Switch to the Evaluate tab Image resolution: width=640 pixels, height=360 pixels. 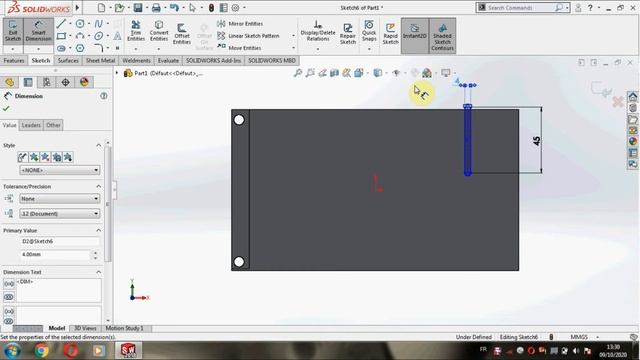click(168, 60)
